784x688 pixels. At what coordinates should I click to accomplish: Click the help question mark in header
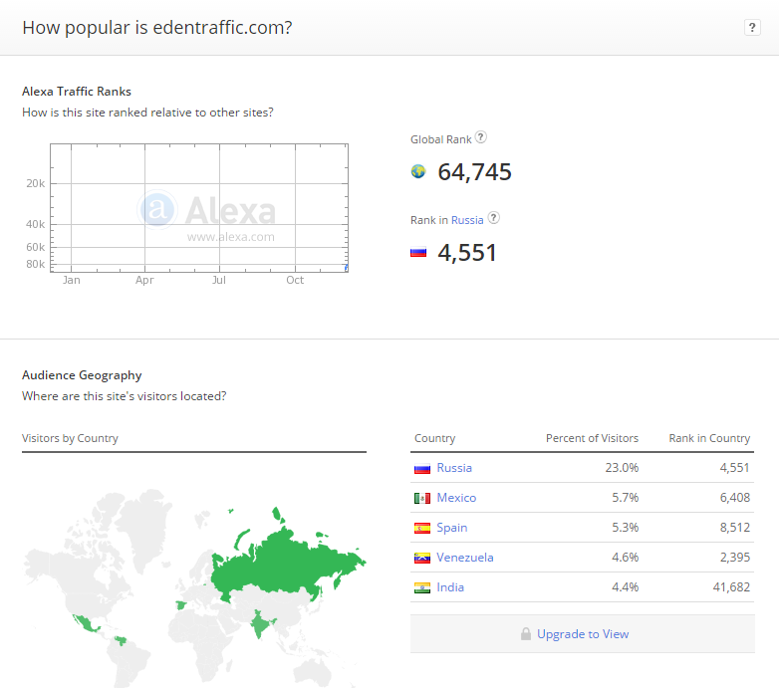[x=752, y=28]
